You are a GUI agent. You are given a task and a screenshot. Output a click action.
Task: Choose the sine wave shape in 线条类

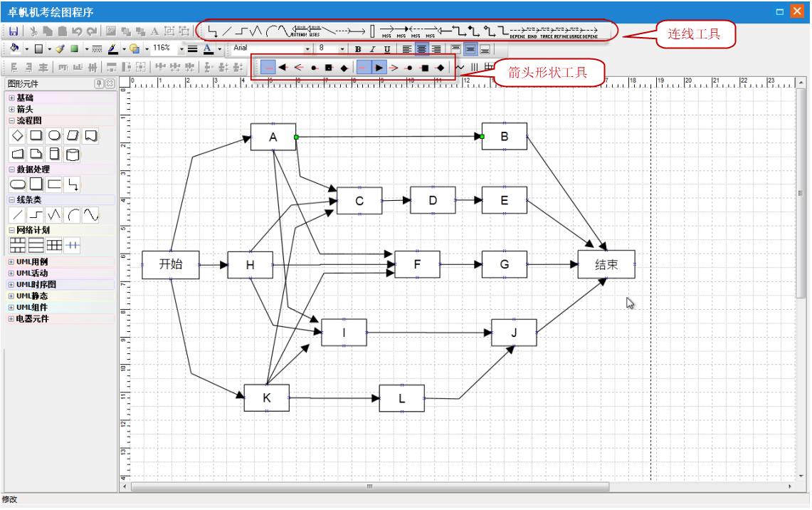(91, 215)
